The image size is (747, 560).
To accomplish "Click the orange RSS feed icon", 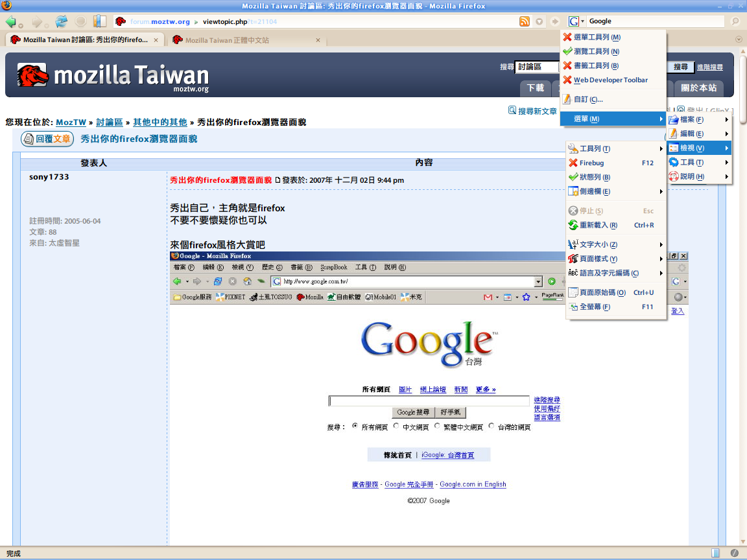I will 525,21.
